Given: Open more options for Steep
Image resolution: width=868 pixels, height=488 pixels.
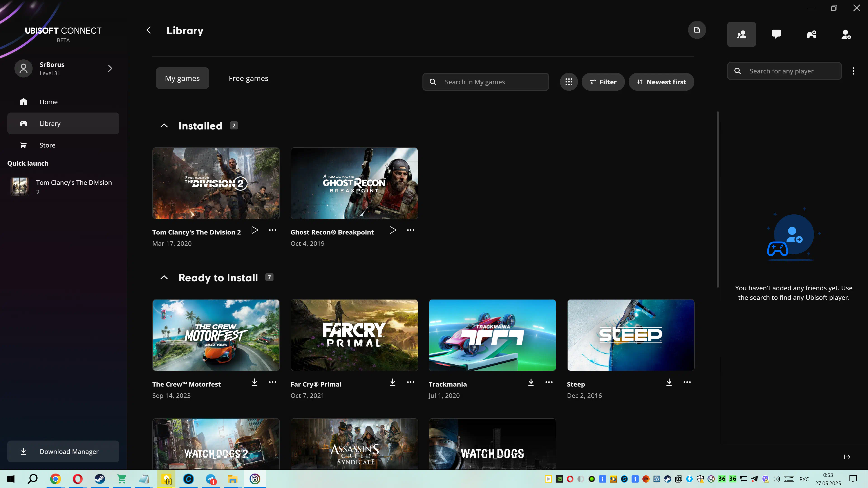Looking at the screenshot, I should [x=687, y=382].
